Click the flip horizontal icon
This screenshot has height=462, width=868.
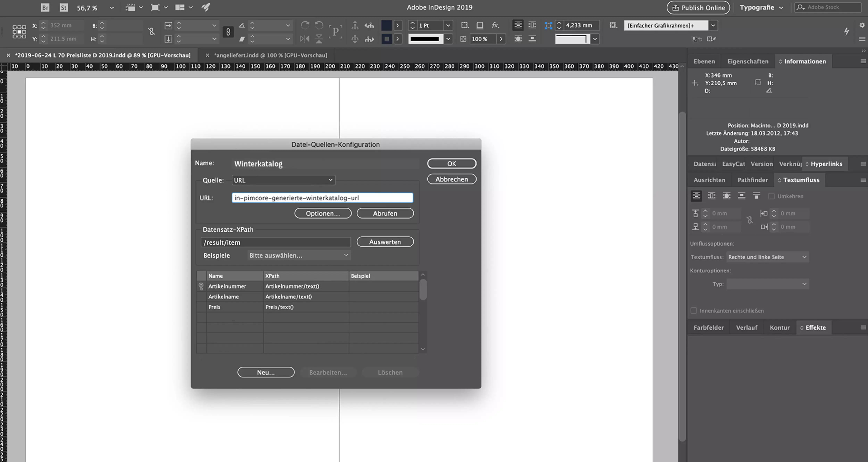coord(305,39)
